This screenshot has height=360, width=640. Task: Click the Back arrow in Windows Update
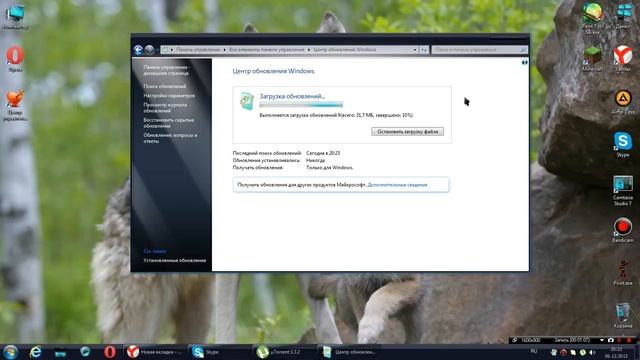pos(138,49)
